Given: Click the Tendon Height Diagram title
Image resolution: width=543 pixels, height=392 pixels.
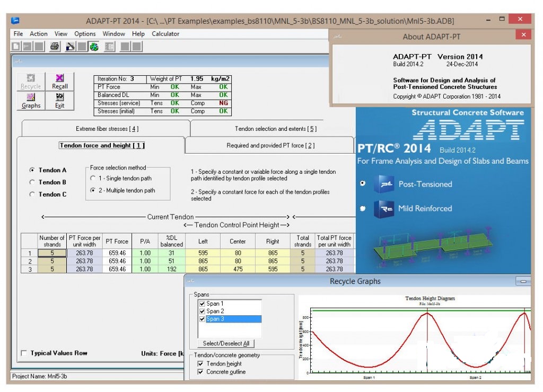Looking at the screenshot, I should coord(430,298).
